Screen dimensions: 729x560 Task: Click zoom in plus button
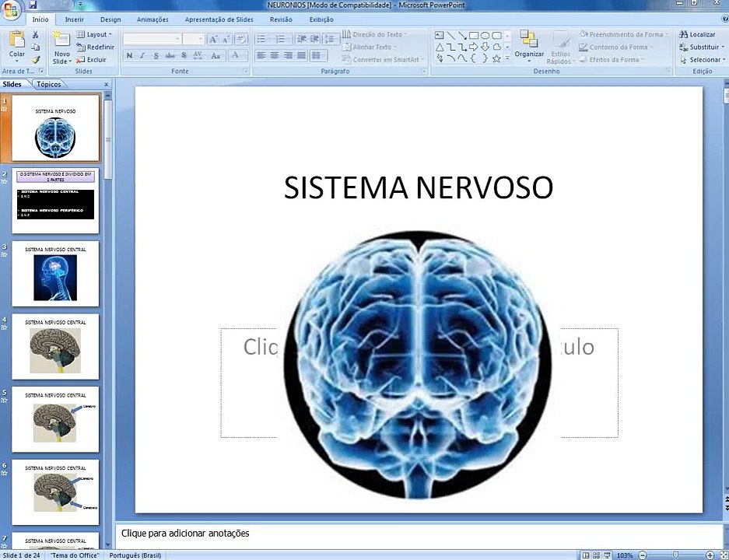710,555
